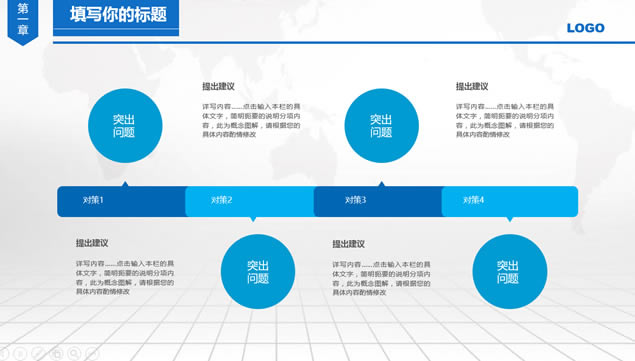Select the 对策4 bar segment

[x=510, y=201]
